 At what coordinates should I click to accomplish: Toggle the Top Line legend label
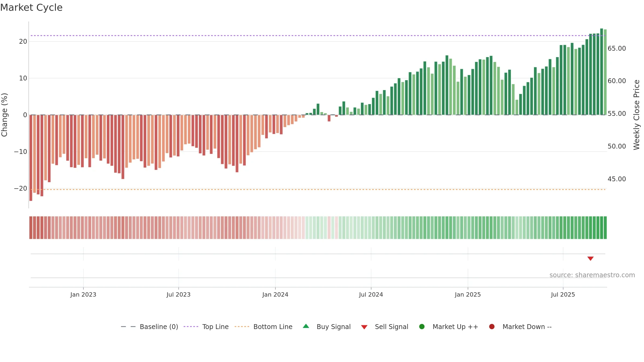215,327
